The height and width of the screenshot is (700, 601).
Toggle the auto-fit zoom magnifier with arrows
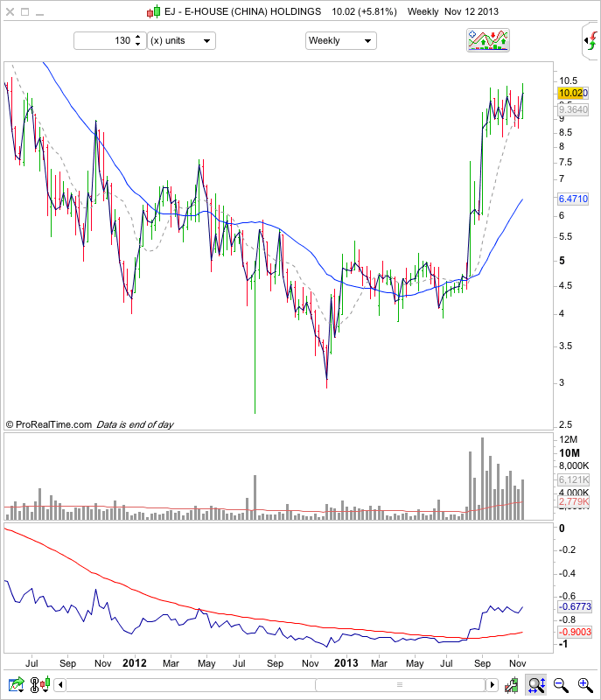[x=536, y=684]
